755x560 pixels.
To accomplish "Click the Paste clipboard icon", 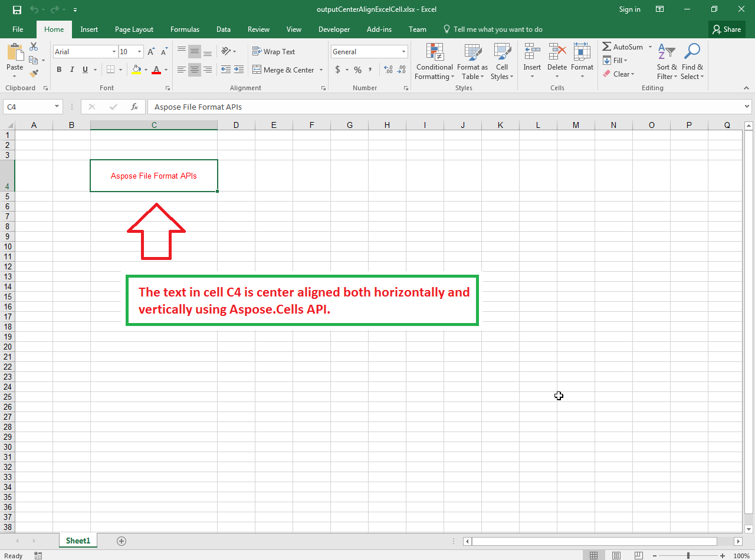I will (15, 52).
